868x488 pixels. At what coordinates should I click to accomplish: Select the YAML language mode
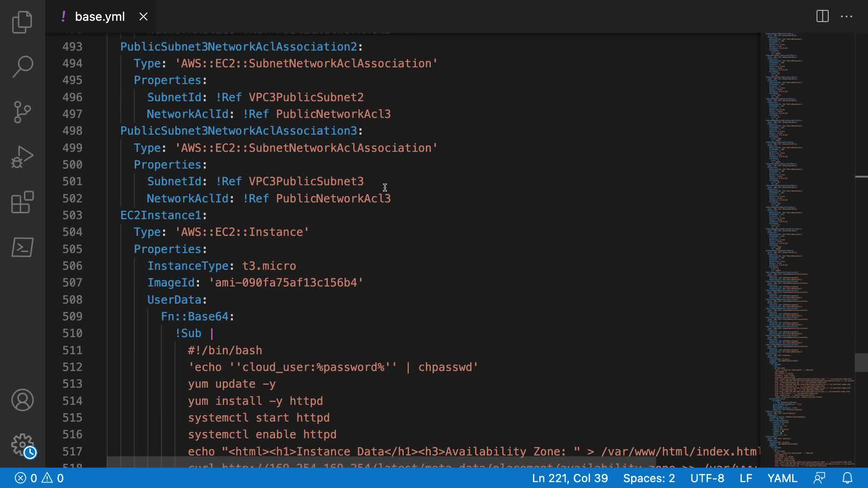[x=782, y=478]
